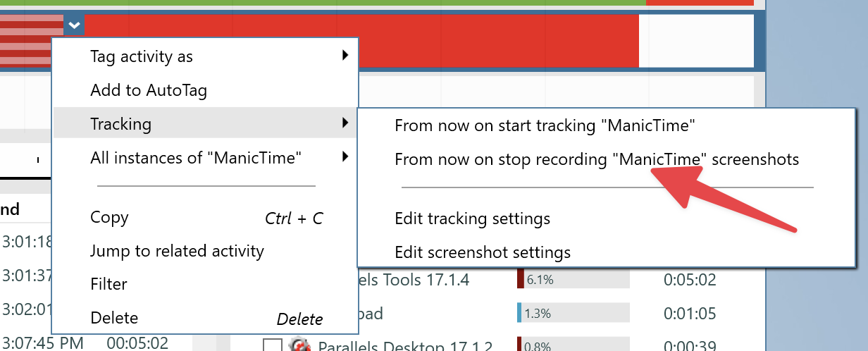Select Copy in the context menu
The height and width of the screenshot is (351, 868).
(x=110, y=218)
